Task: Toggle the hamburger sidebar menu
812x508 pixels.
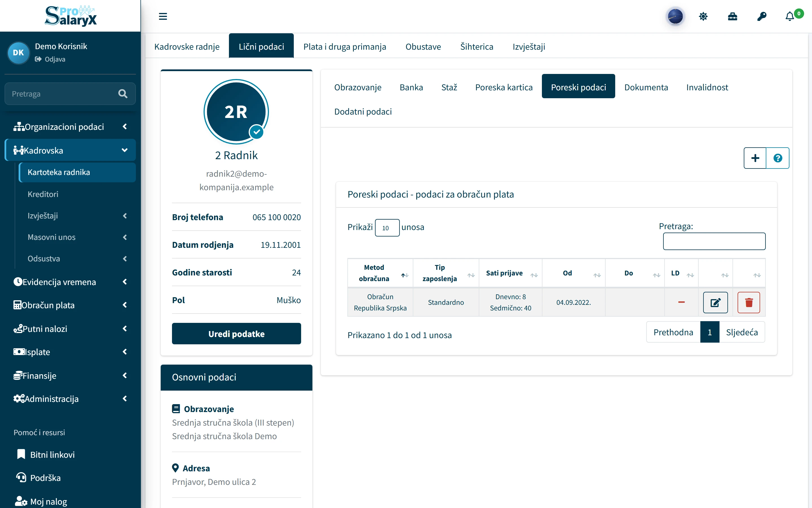Action: point(163,16)
